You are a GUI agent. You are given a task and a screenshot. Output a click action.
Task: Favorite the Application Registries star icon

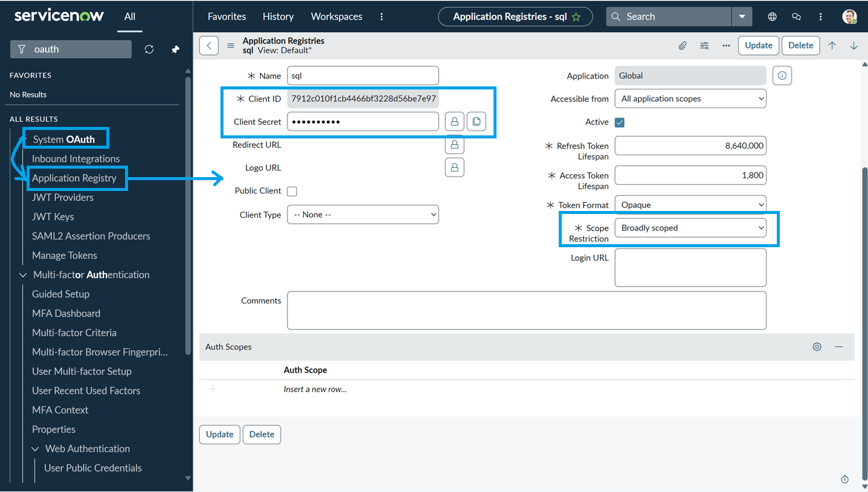tap(576, 17)
